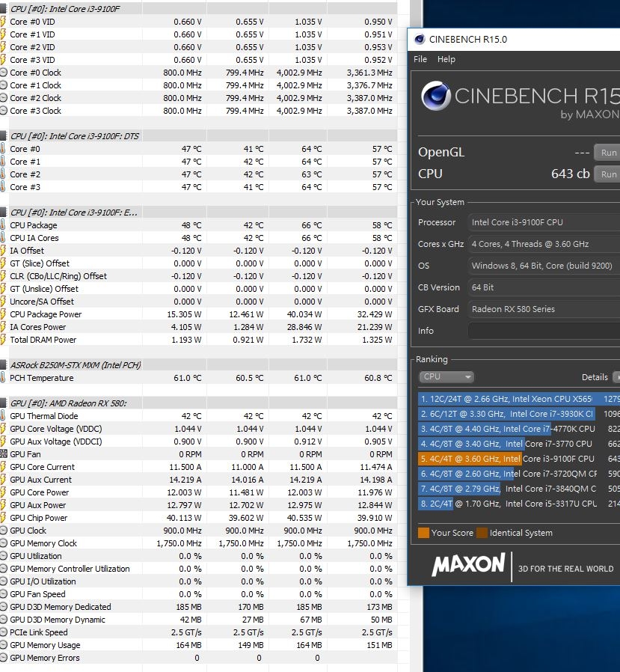
Task: Click the icon beside GPU Memory Clock
Action: click(x=4, y=543)
